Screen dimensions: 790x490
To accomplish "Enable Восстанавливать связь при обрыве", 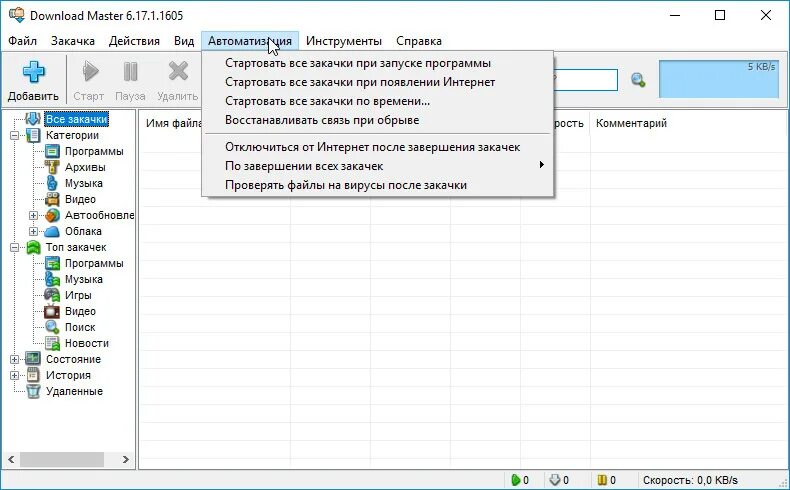I will click(378, 120).
